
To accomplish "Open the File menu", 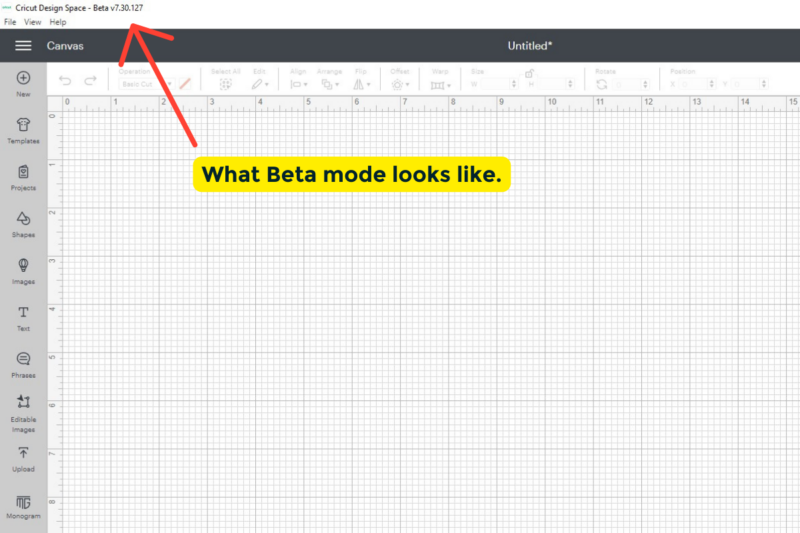I will [x=10, y=22].
